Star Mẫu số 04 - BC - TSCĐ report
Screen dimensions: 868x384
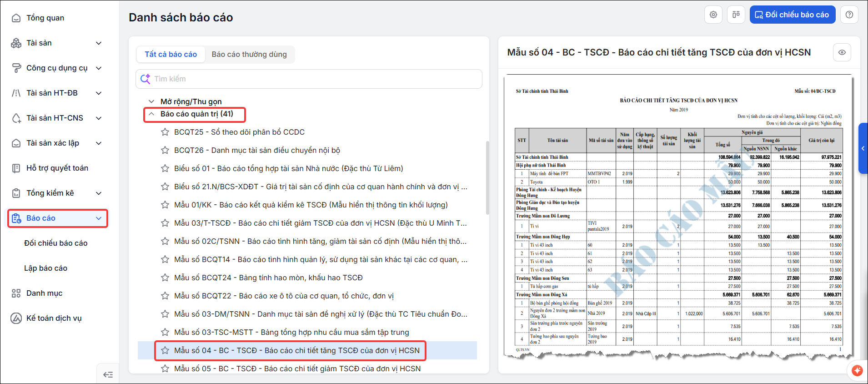165,350
